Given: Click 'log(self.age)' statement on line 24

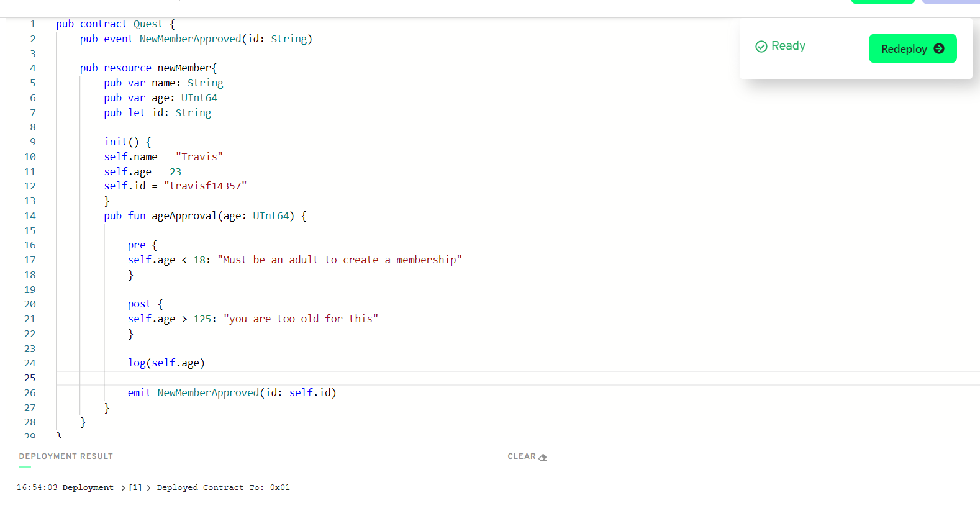Looking at the screenshot, I should pos(166,363).
